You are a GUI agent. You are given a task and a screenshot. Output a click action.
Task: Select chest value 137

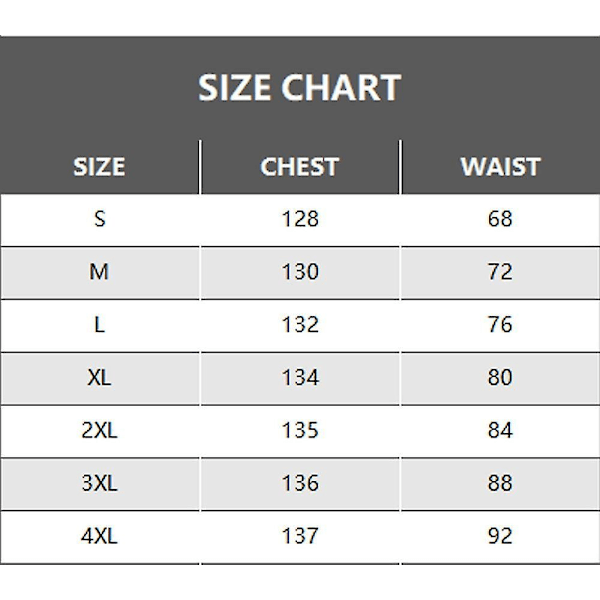click(x=300, y=536)
